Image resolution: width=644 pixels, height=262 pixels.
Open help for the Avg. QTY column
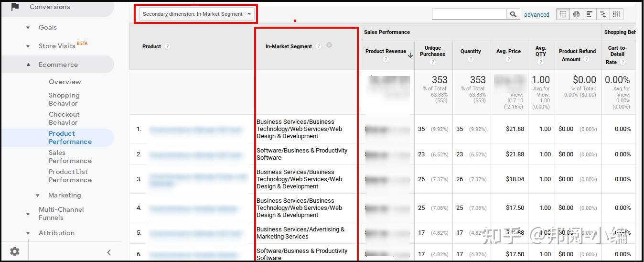tap(541, 62)
